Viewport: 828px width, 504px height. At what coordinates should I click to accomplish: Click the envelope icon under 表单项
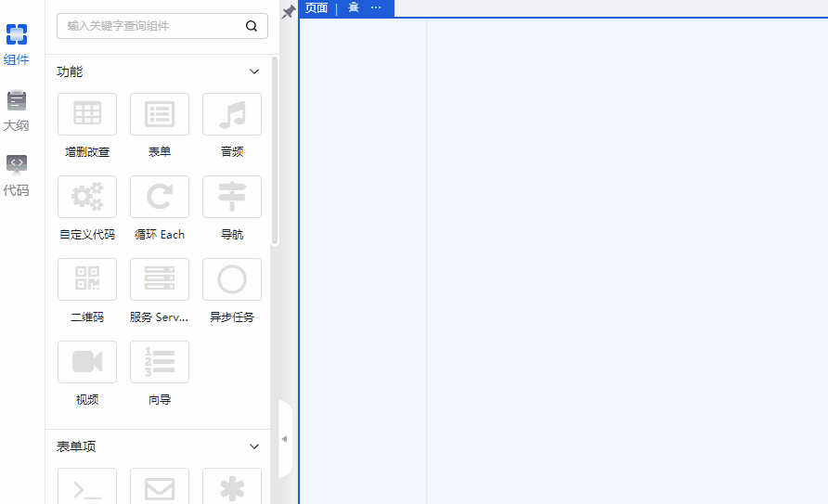click(x=160, y=488)
